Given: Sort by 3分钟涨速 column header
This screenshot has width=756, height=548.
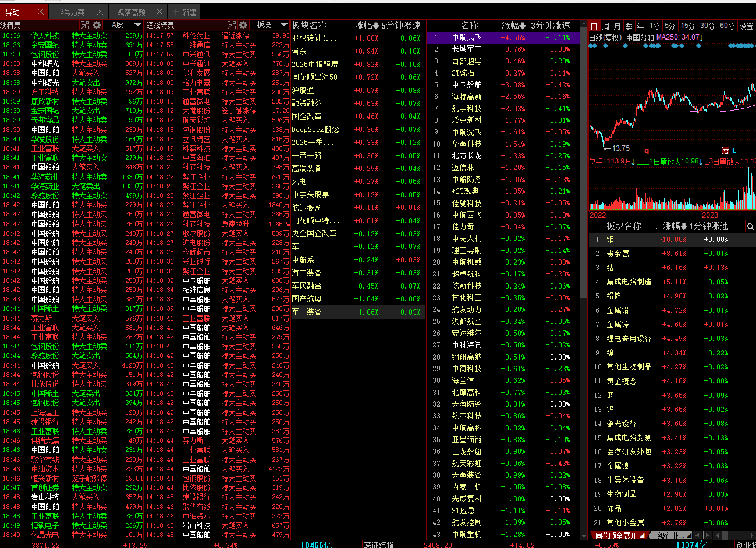Looking at the screenshot, I should (551, 26).
